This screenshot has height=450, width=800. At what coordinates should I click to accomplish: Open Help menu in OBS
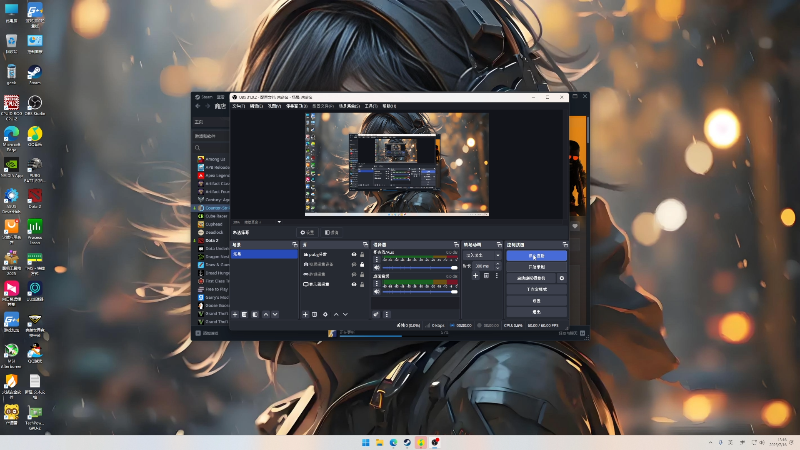click(x=389, y=106)
